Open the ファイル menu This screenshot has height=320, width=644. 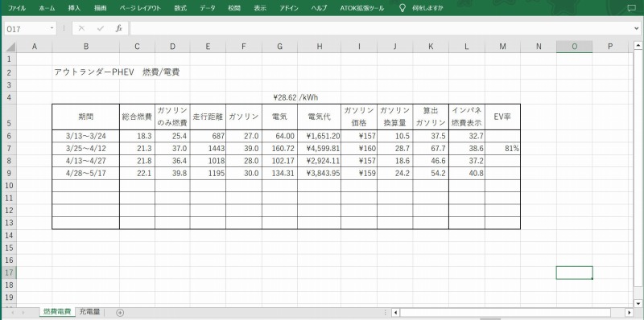[16, 8]
